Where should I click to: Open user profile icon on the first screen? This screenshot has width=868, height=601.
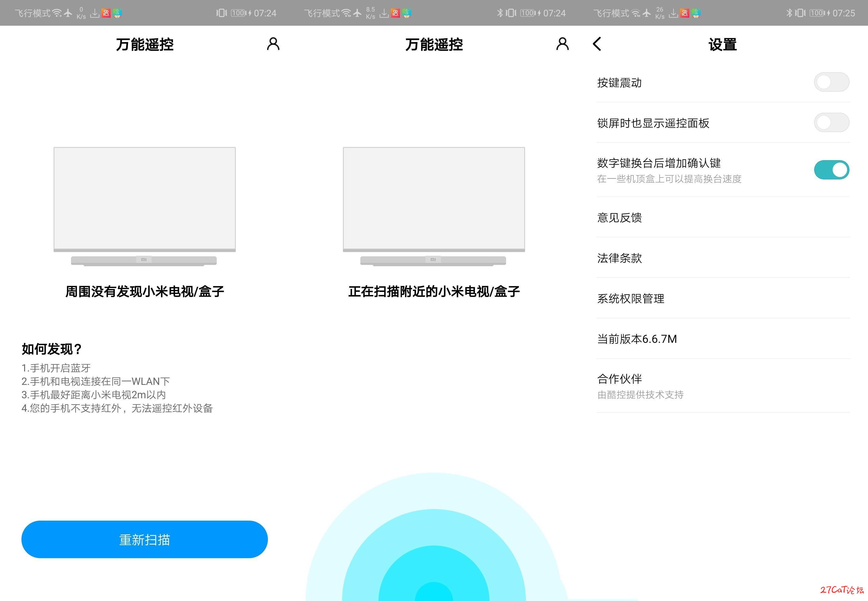[x=273, y=44]
